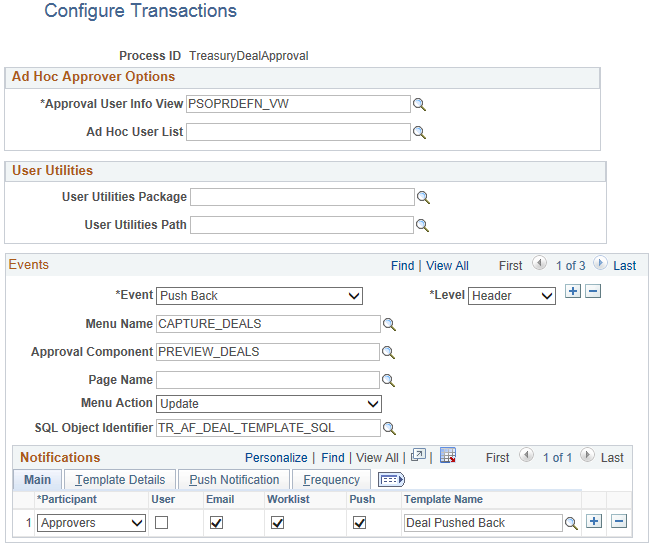Open lookup for User Utilities Path
The image size is (655, 550).
point(422,226)
